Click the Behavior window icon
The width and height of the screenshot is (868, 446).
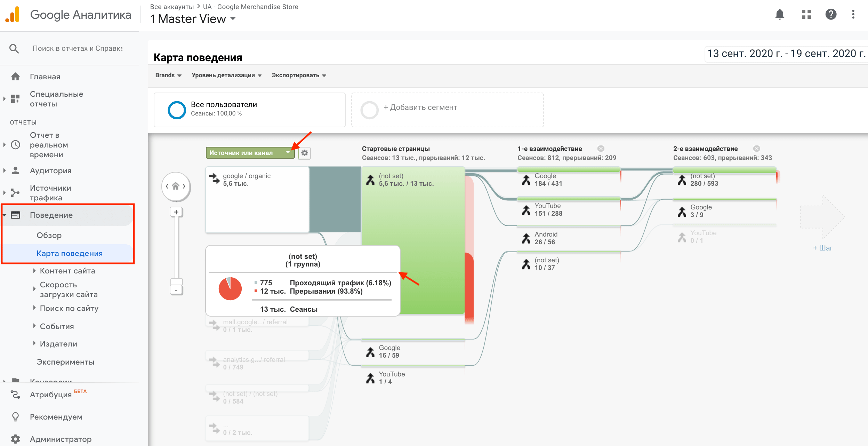point(15,215)
